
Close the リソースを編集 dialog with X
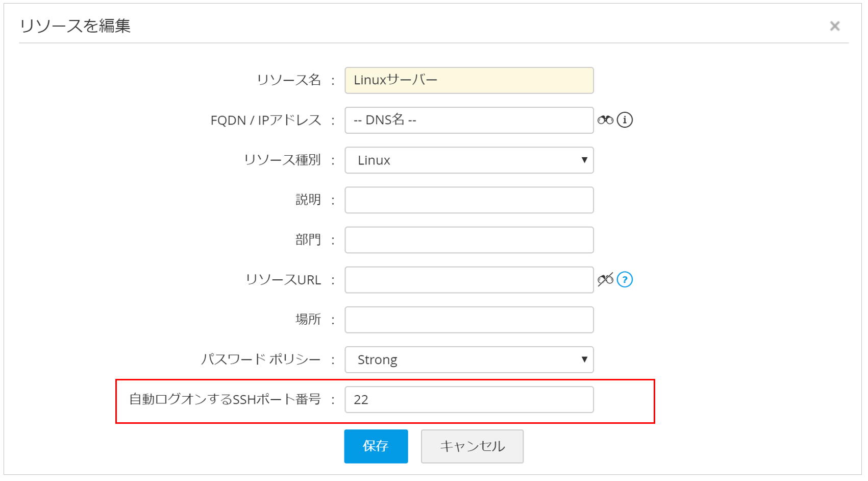[x=834, y=26]
